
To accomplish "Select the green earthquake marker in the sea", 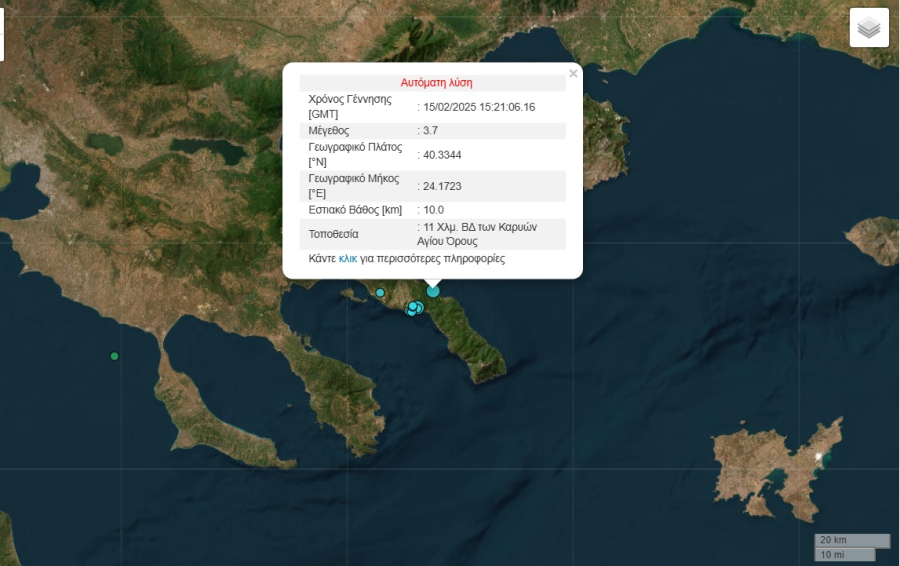I will (x=114, y=356).
